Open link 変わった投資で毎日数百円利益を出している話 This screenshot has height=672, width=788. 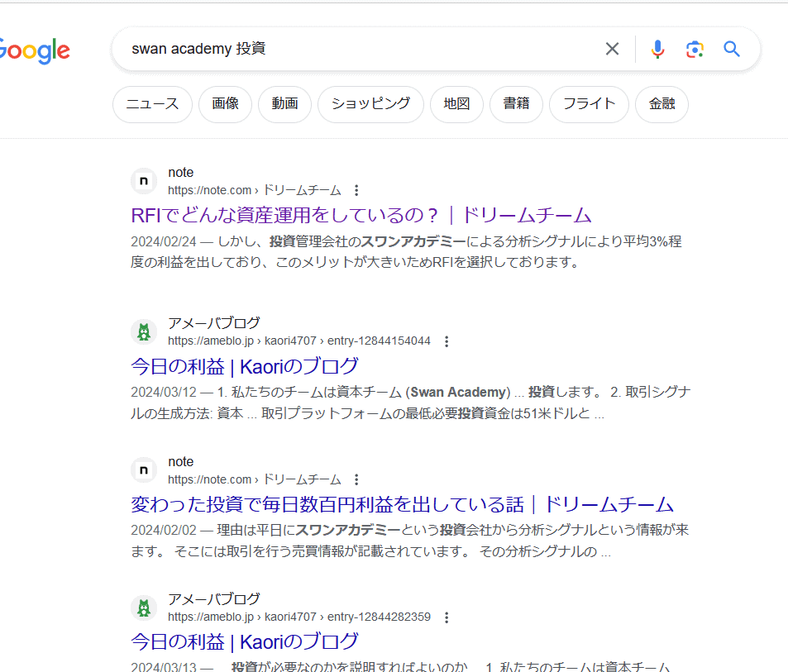pyautogui.click(x=402, y=505)
